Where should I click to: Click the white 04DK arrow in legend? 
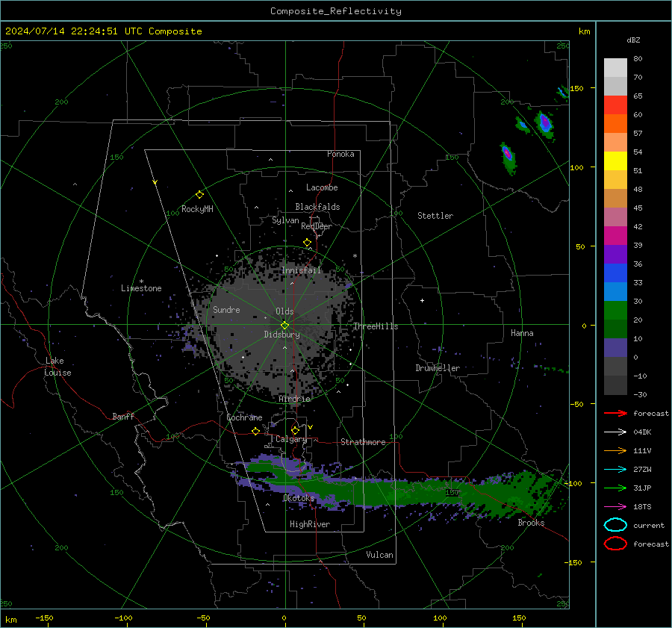tap(615, 432)
